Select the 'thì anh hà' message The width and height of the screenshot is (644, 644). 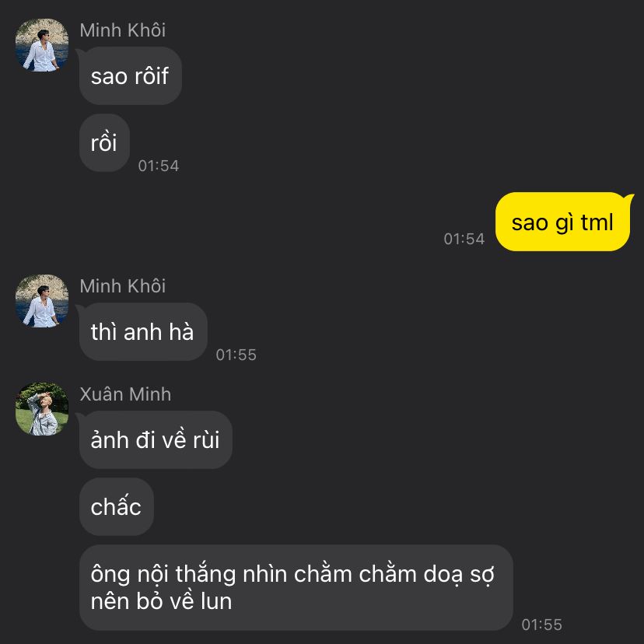click(143, 332)
